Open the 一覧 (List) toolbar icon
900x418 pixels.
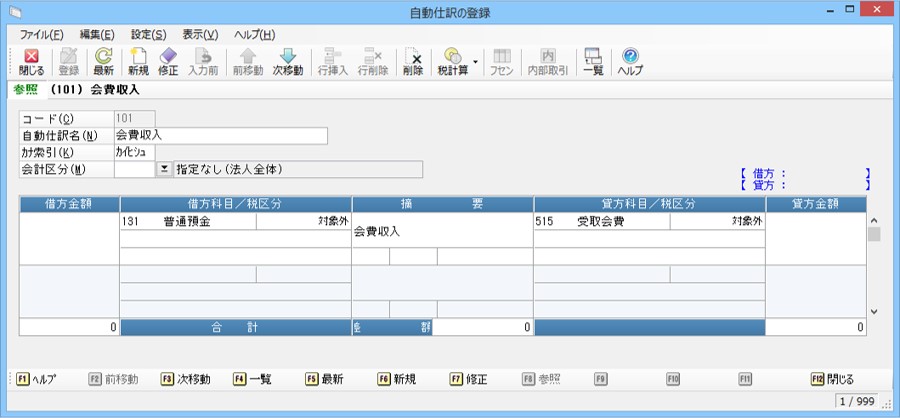click(593, 62)
